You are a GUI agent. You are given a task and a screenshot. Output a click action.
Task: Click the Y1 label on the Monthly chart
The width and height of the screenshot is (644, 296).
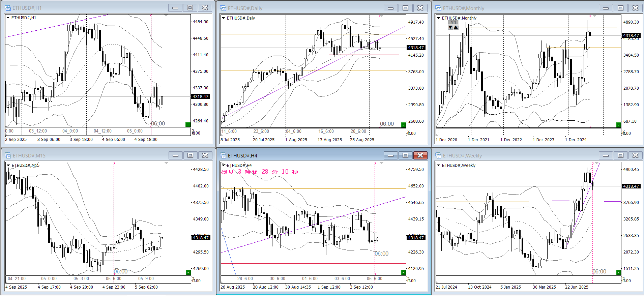click(x=453, y=23)
